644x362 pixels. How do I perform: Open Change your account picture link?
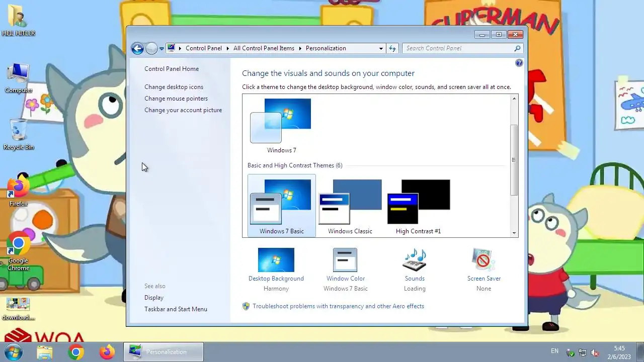[183, 110]
